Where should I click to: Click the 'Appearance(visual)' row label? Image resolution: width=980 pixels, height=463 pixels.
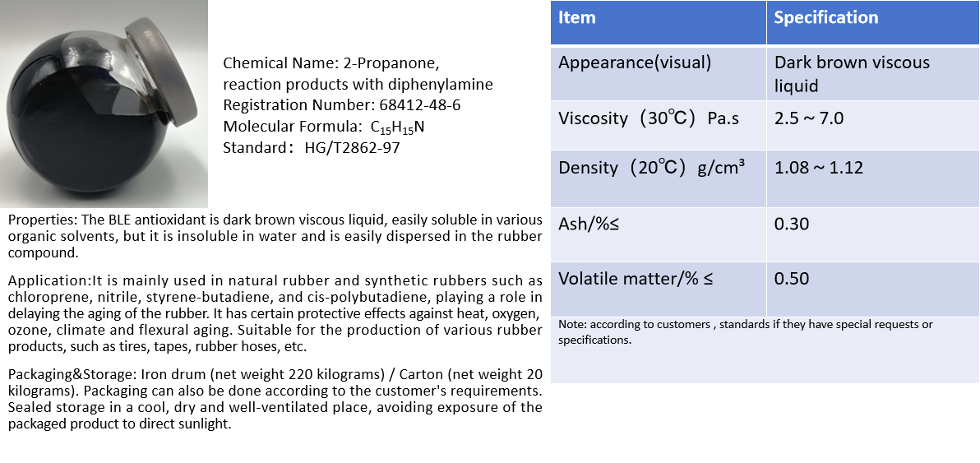[634, 63]
